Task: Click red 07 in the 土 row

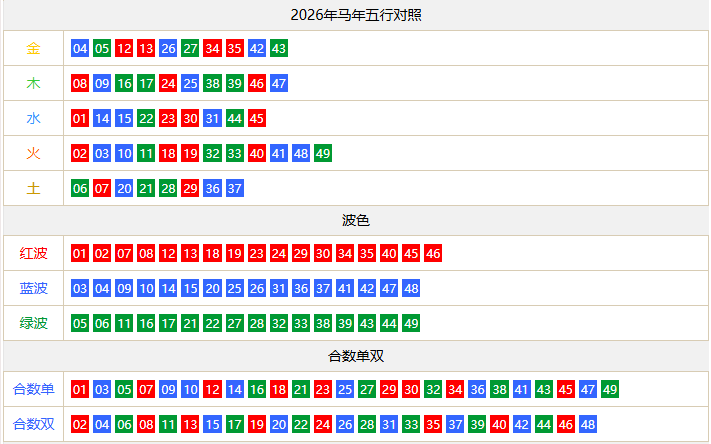Action: pyautogui.click(x=102, y=188)
